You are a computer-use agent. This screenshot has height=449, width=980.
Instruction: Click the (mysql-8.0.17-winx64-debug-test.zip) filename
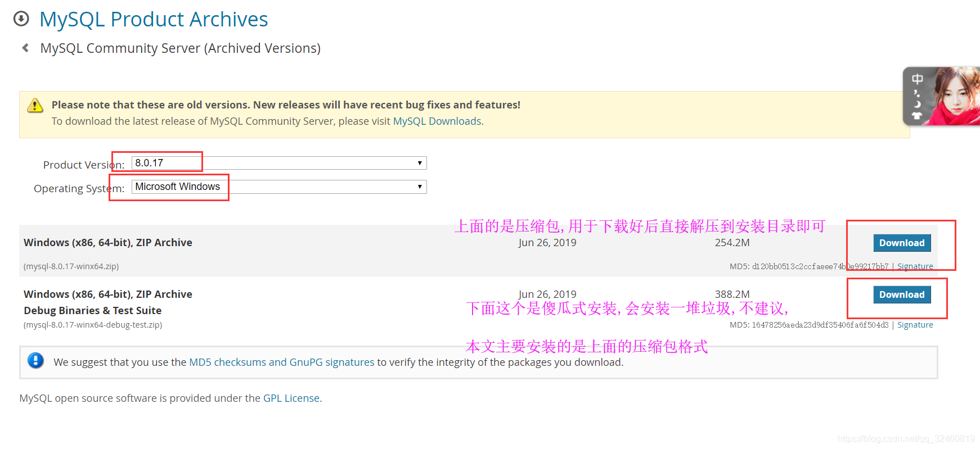pos(93,325)
